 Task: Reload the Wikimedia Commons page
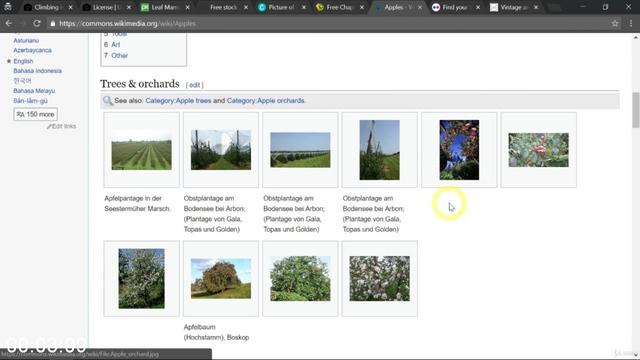36,23
